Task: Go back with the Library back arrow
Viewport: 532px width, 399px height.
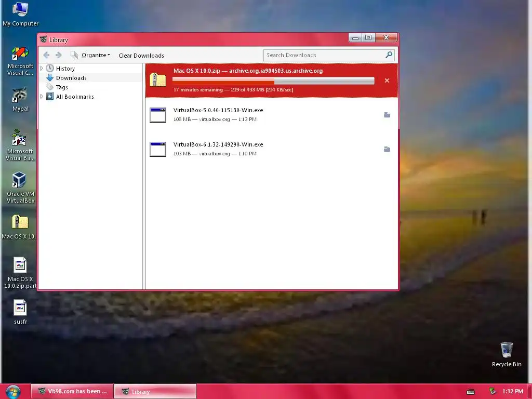Action: [46, 55]
